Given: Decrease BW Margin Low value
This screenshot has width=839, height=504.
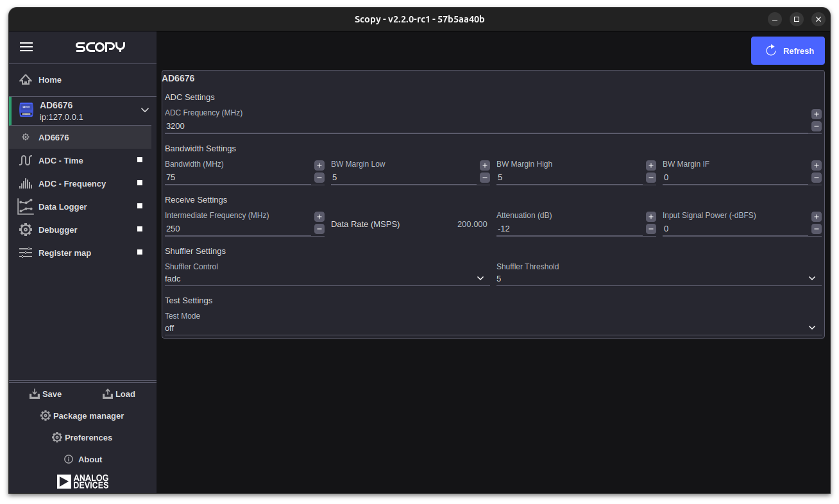Looking at the screenshot, I should 485,178.
